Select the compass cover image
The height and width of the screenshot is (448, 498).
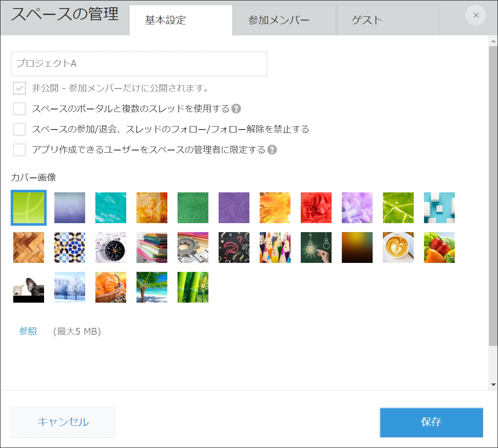[110, 248]
